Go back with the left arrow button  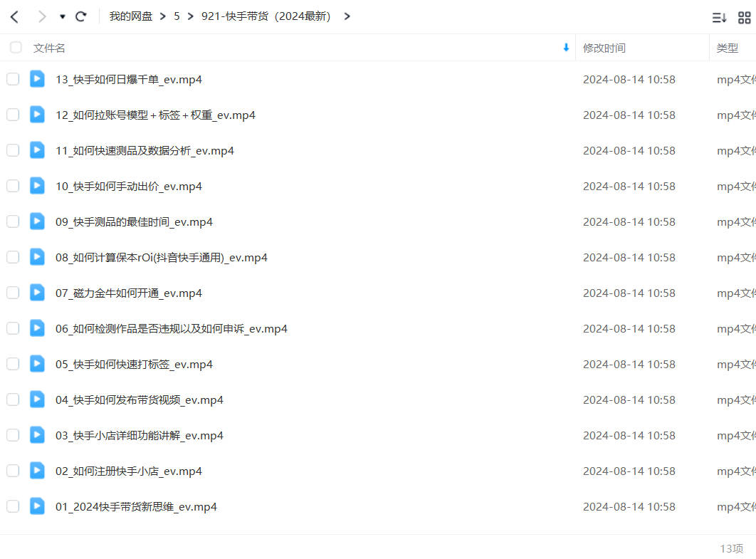[14, 17]
